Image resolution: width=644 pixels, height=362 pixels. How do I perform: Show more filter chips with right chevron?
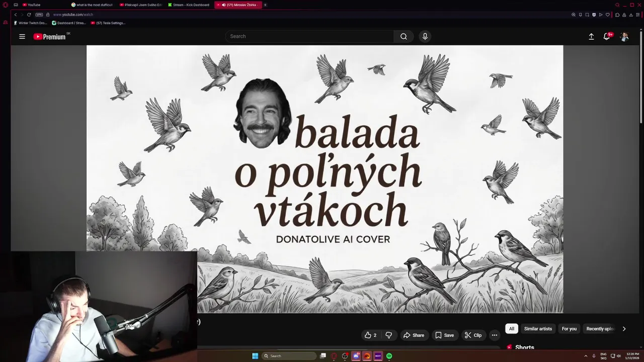tap(624, 329)
